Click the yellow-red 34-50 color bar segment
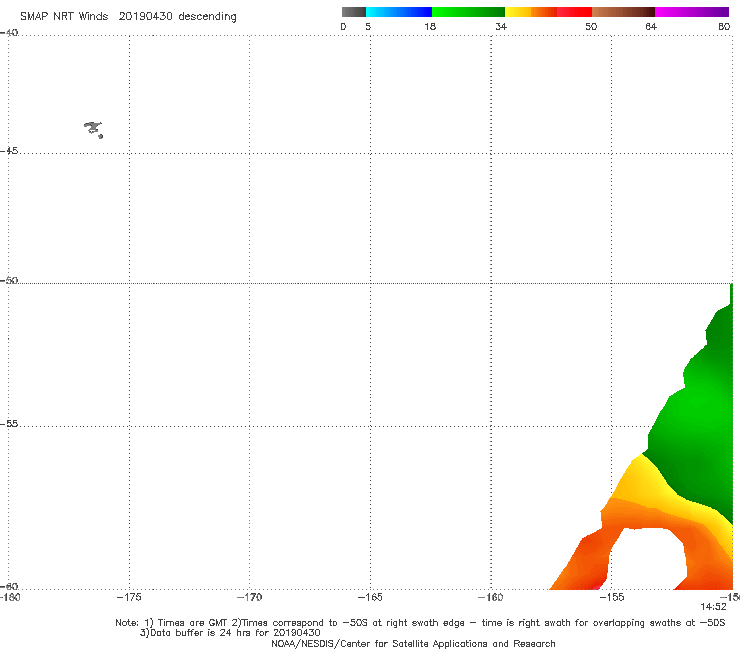 click(548, 12)
